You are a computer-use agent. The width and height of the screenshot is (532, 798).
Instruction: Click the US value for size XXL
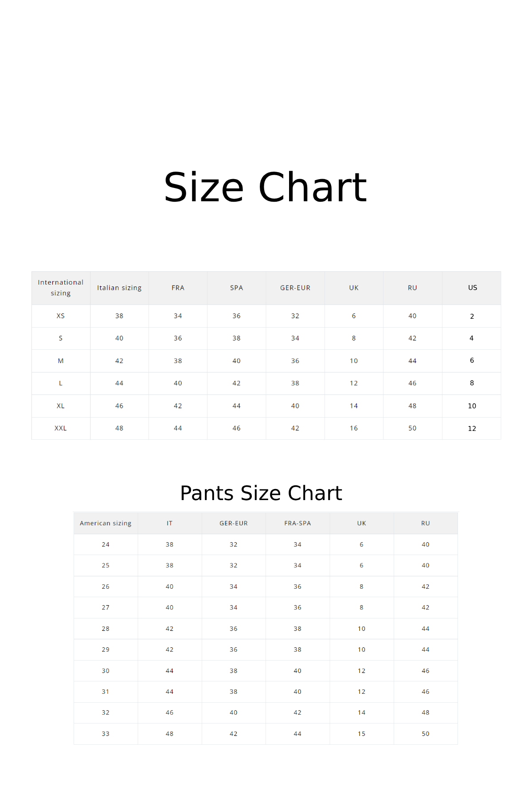[472, 429]
